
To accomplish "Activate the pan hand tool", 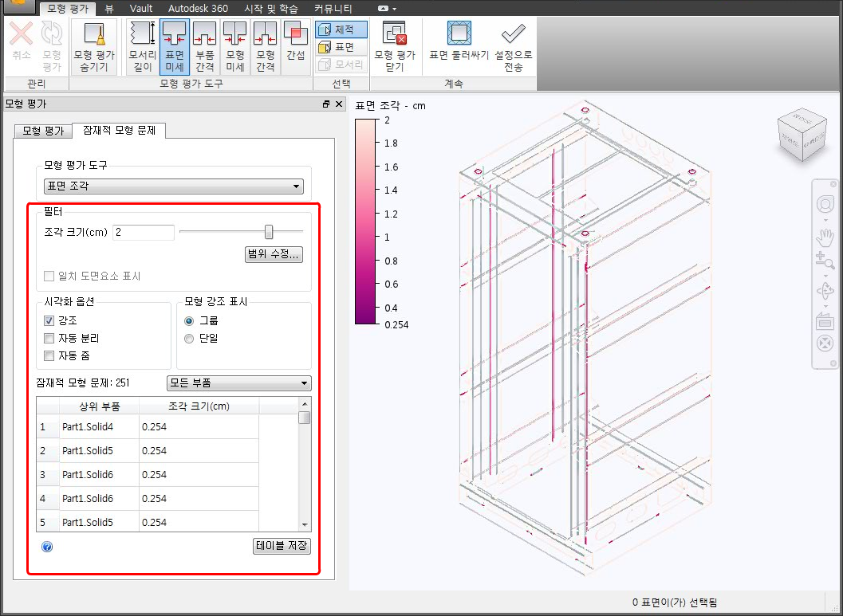I will [825, 236].
